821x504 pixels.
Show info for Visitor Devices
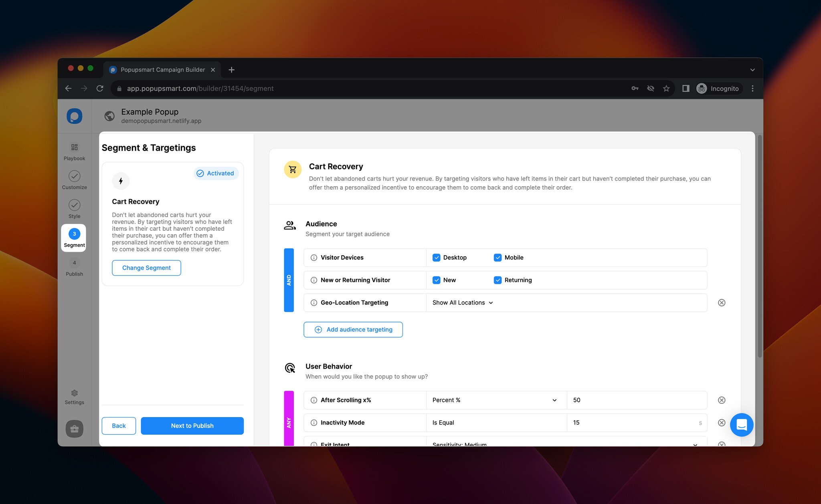tap(314, 258)
